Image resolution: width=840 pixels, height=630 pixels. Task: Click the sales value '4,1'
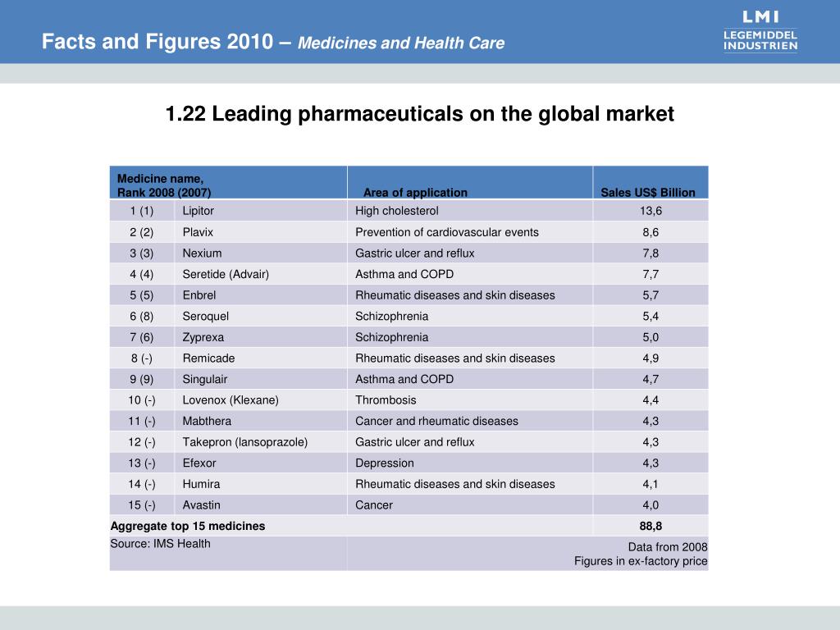click(x=651, y=484)
